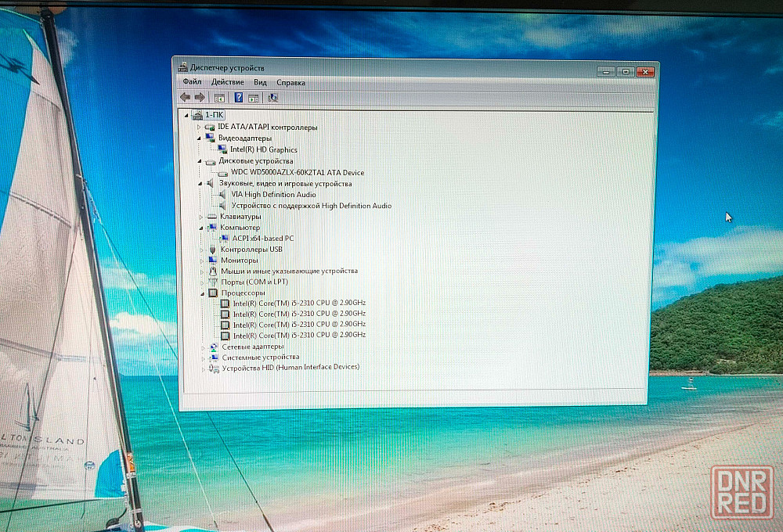Select the ACPI x64-based PC entry
Image resolution: width=783 pixels, height=532 pixels.
[x=262, y=239]
